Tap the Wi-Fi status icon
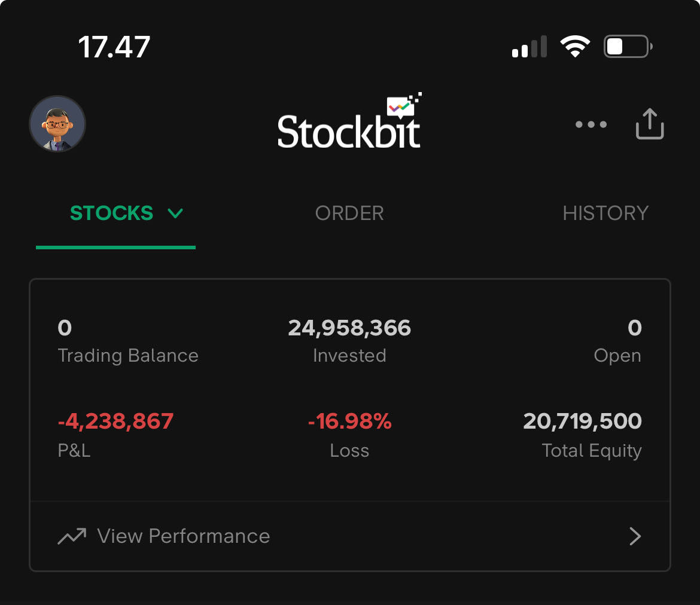Image resolution: width=700 pixels, height=605 pixels. click(575, 47)
